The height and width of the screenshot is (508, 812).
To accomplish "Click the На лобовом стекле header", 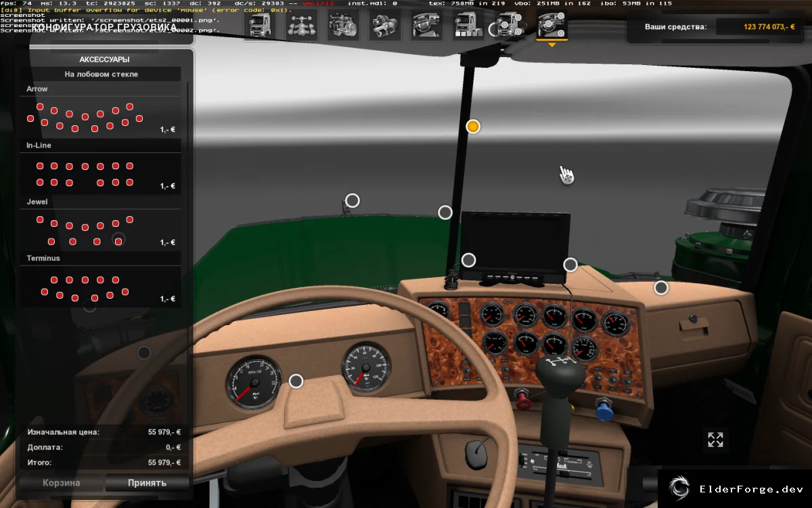I will [101, 75].
